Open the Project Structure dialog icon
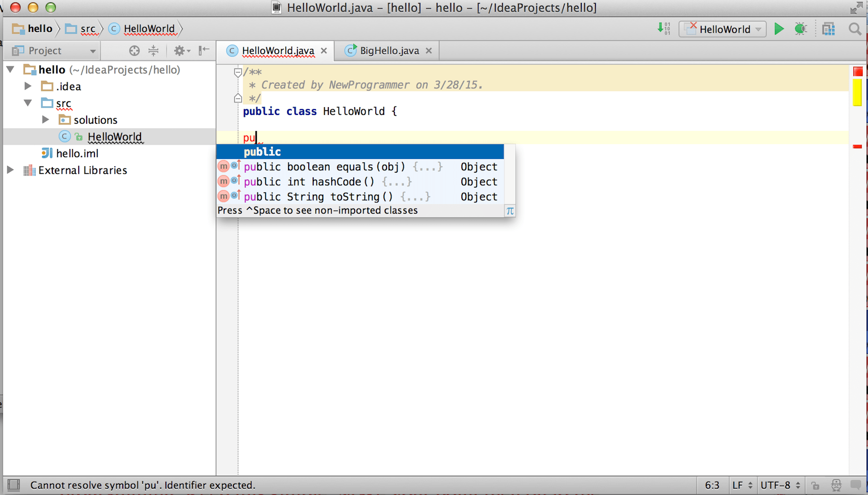Screen dimensions: 868x495 828,29
